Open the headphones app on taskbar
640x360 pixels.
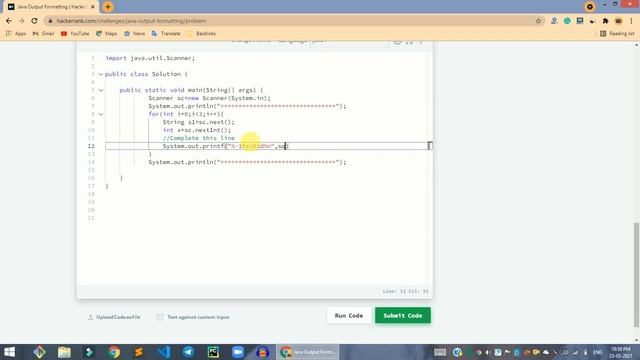click(262, 352)
